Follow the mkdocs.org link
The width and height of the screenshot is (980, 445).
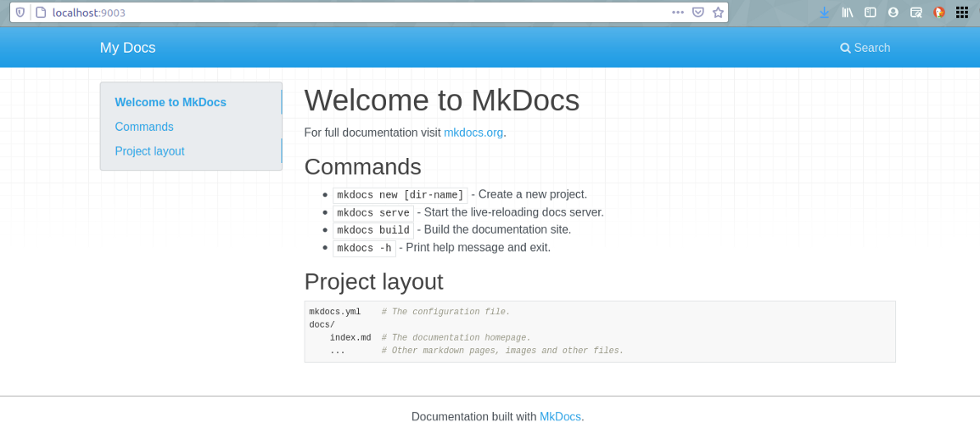point(473,132)
